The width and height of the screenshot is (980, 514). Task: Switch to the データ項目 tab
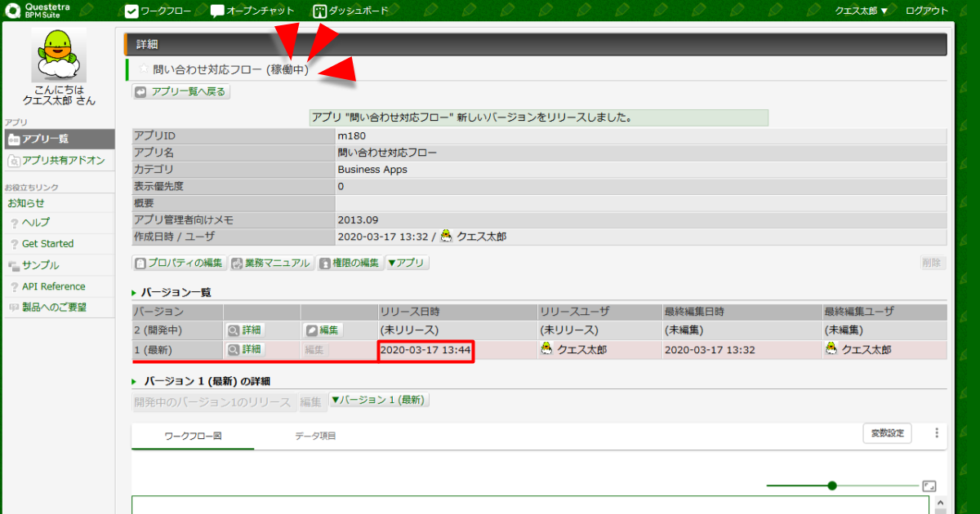tap(315, 436)
